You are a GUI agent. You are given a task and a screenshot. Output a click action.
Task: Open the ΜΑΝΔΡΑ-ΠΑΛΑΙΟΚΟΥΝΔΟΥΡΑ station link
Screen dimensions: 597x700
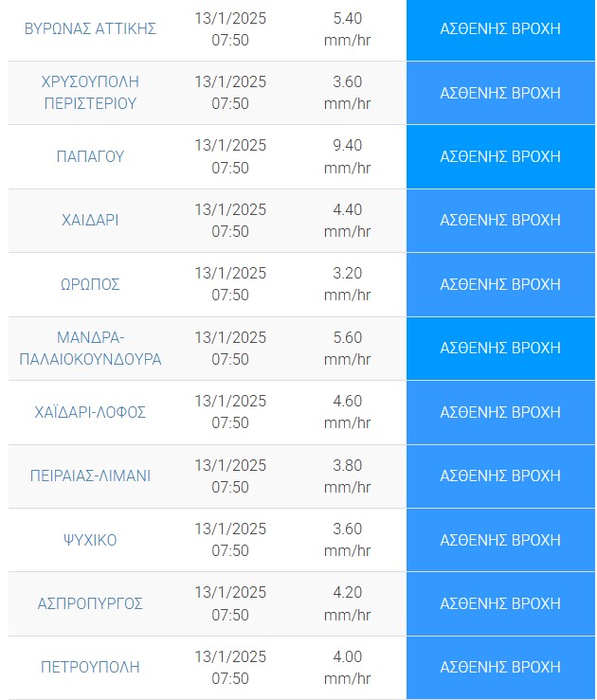[x=90, y=348]
